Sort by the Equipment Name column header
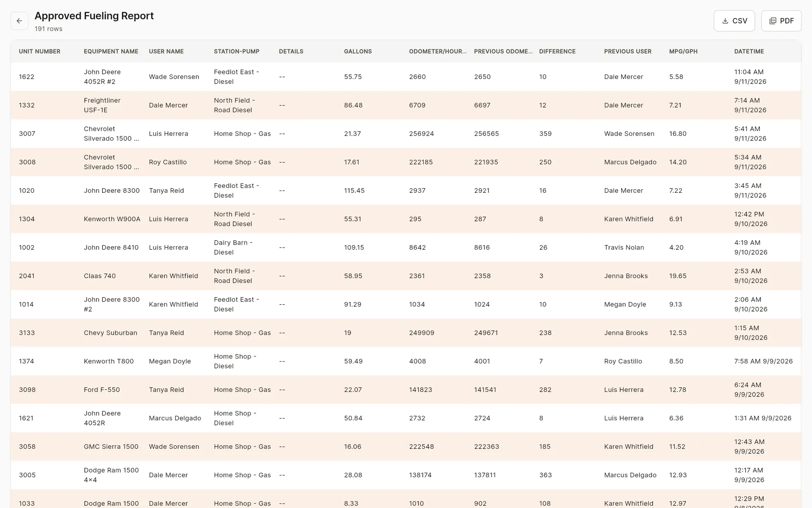 [111, 51]
